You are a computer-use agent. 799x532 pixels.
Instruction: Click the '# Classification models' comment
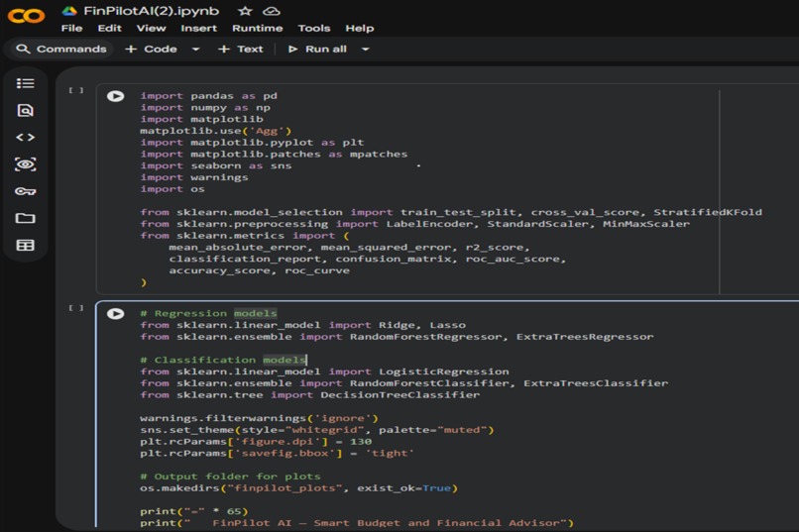click(x=223, y=360)
